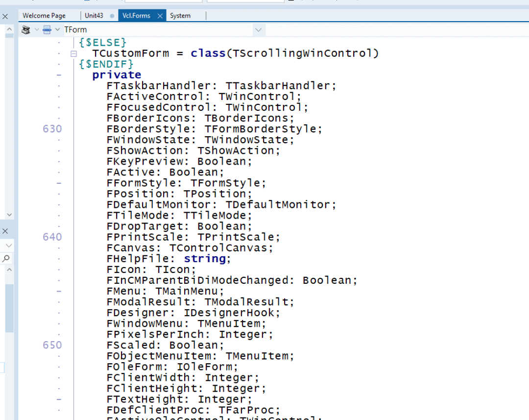
Task: Collapse the TCustomForm class code fold
Action: [x=73, y=53]
